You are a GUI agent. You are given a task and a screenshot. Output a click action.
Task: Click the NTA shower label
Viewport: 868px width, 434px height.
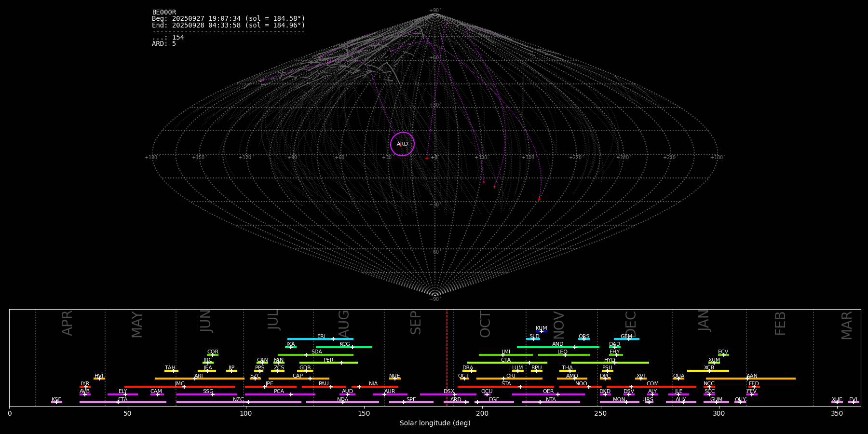pyautogui.click(x=551, y=399)
